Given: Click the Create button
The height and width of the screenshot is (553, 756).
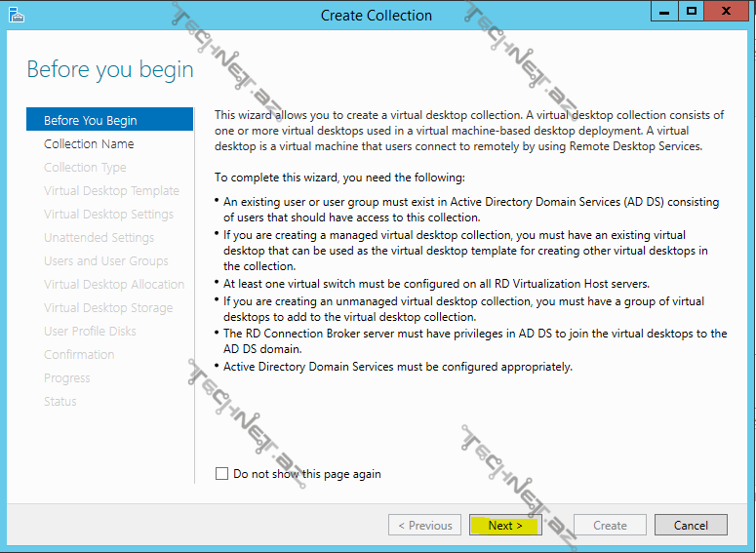Looking at the screenshot, I should coord(610,525).
